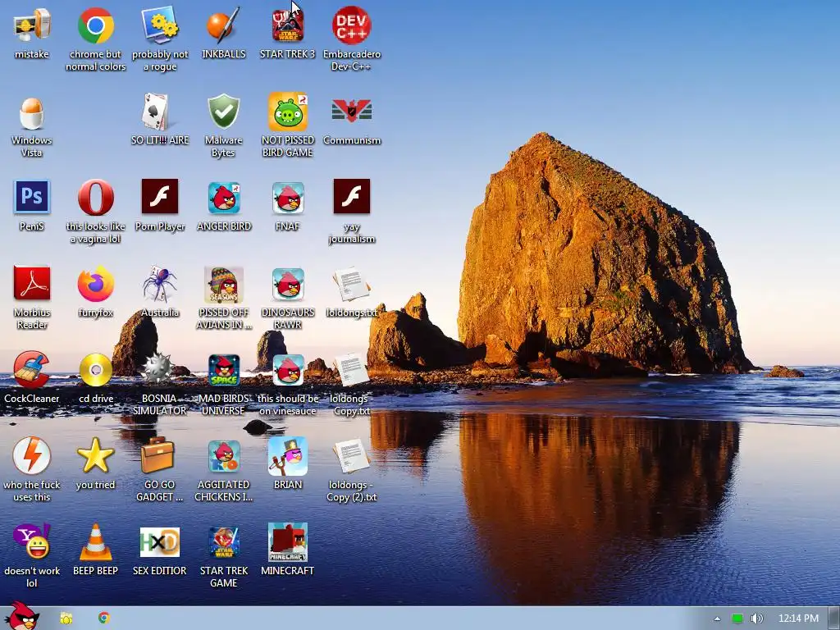
Task: Open Start menu via red bird button
Action: tap(22, 617)
